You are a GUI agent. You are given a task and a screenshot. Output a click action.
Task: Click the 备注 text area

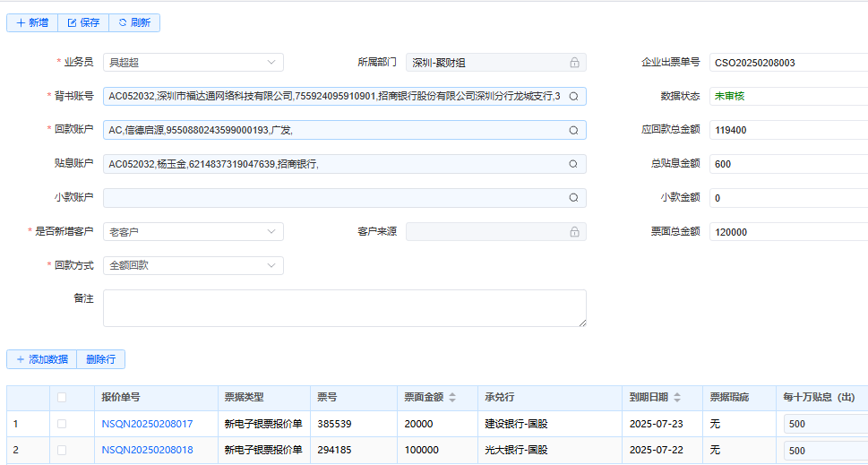(x=344, y=307)
